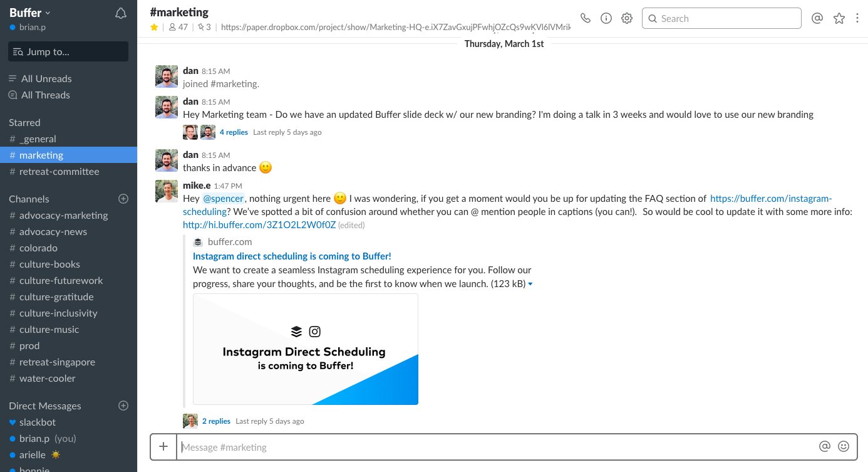Show channel details via the info icon
Screen dimensions: 868x472
606,18
